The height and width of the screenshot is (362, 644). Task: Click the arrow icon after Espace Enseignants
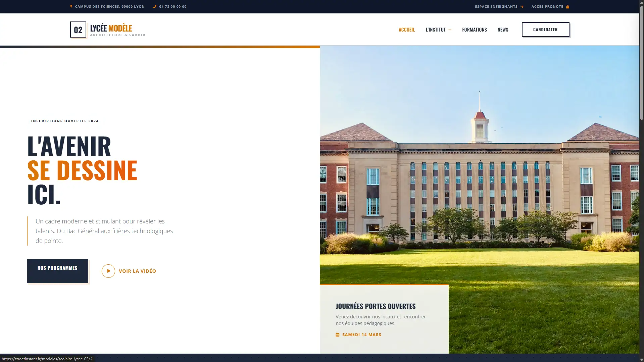[522, 7]
